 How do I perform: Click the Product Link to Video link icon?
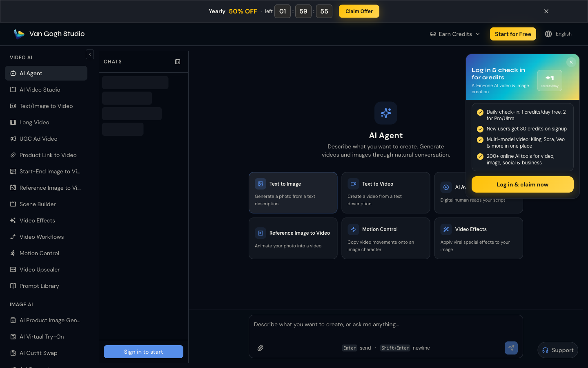pyautogui.click(x=13, y=155)
